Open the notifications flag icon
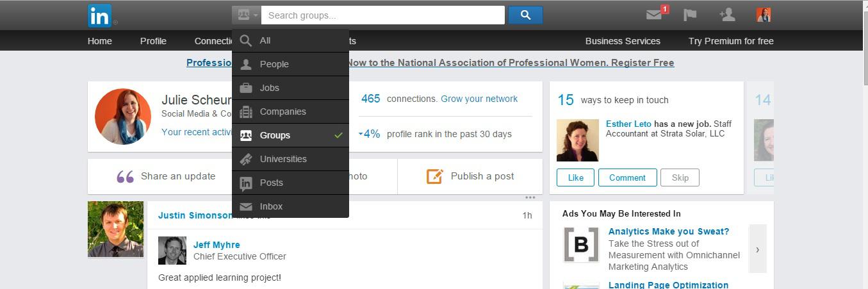Viewport: 868px width, 289px height. point(690,15)
